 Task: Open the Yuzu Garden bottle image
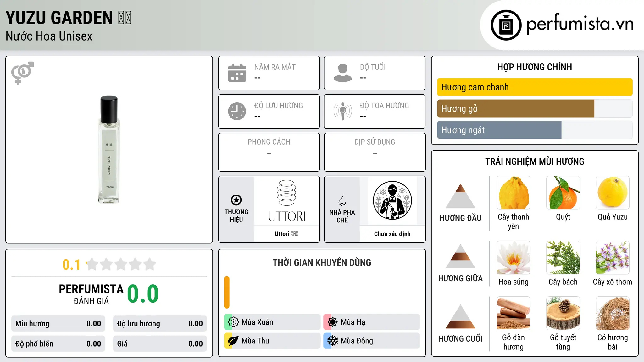point(109,150)
